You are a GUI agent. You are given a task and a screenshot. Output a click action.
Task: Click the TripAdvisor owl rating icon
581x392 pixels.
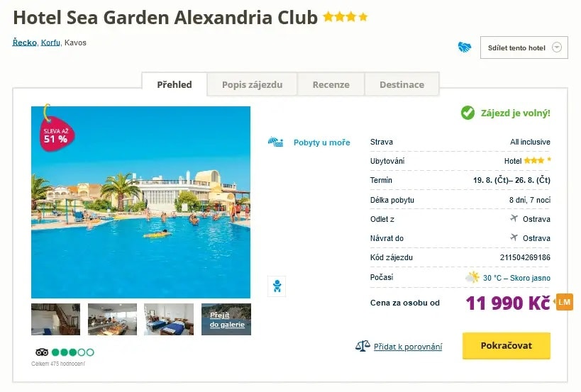[42, 352]
